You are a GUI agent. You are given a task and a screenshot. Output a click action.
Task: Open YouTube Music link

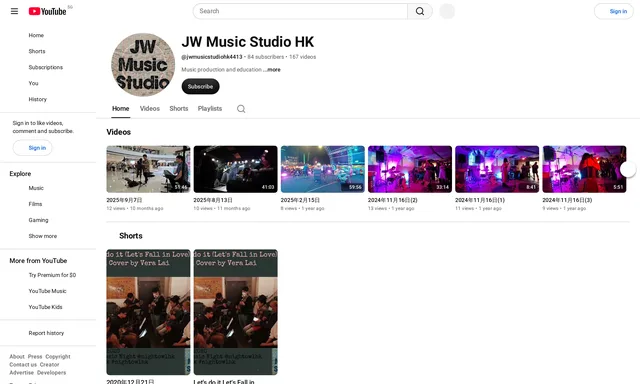point(47,291)
